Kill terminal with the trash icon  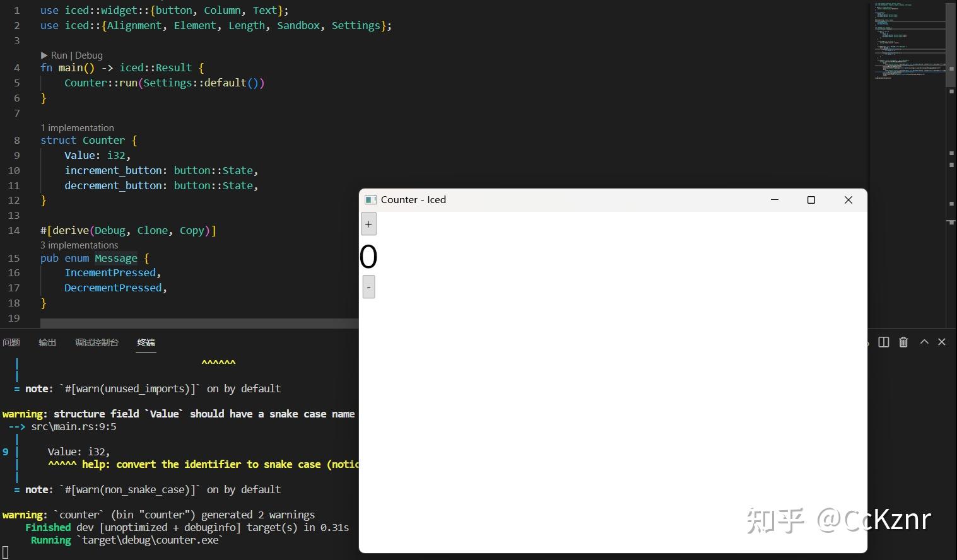903,342
